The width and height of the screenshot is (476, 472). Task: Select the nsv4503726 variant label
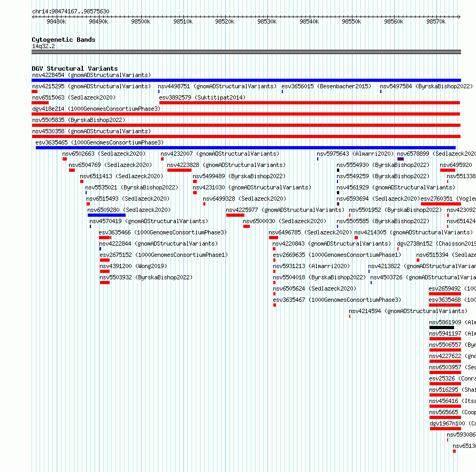point(423,277)
